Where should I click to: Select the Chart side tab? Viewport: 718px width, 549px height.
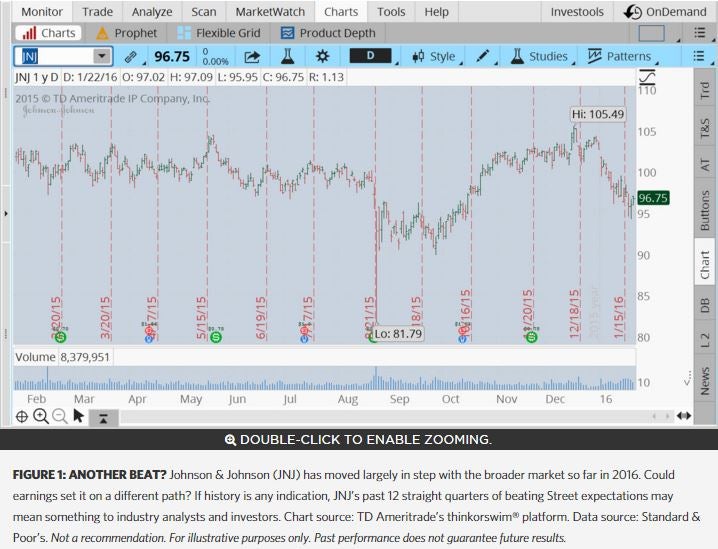click(x=705, y=265)
